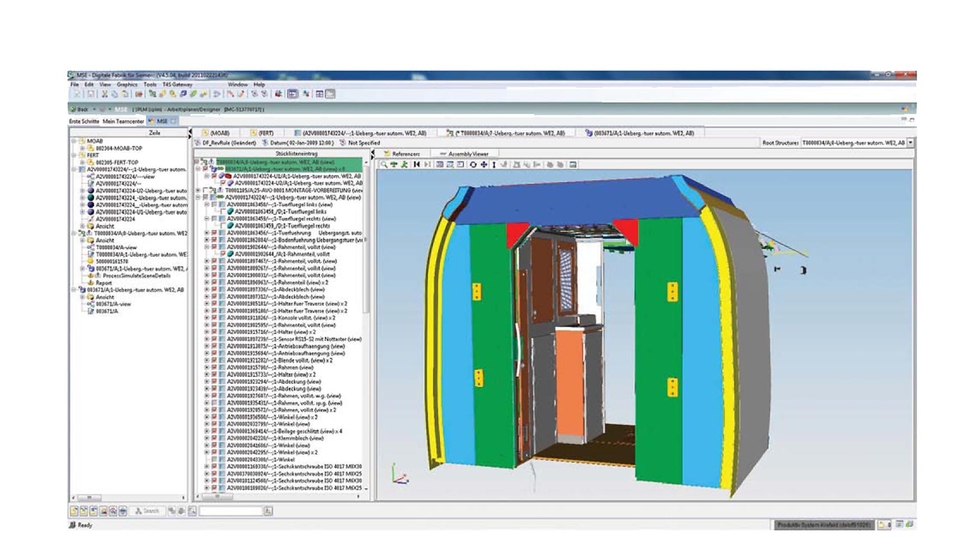The image size is (980, 560).
Task: Click the highlighted panel layout icon in main toolbar
Action: click(x=292, y=94)
